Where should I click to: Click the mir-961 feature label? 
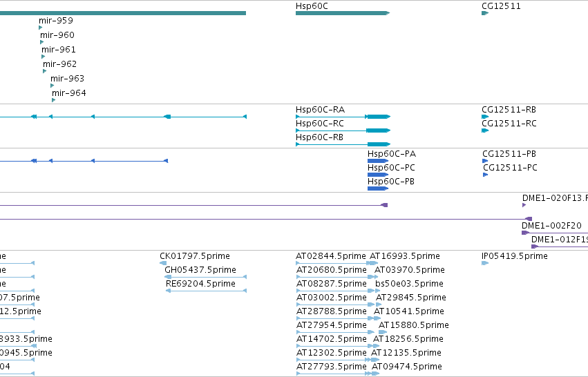(59, 50)
